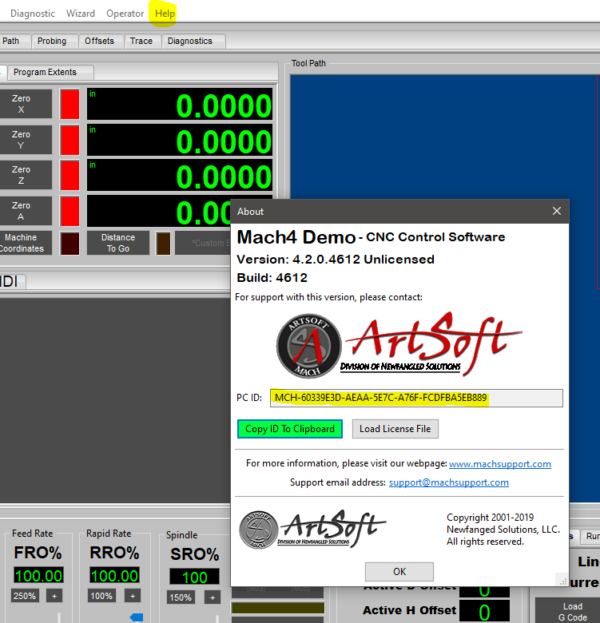The width and height of the screenshot is (600, 623).
Task: Open the www.machsupport.com link
Action: [499, 464]
